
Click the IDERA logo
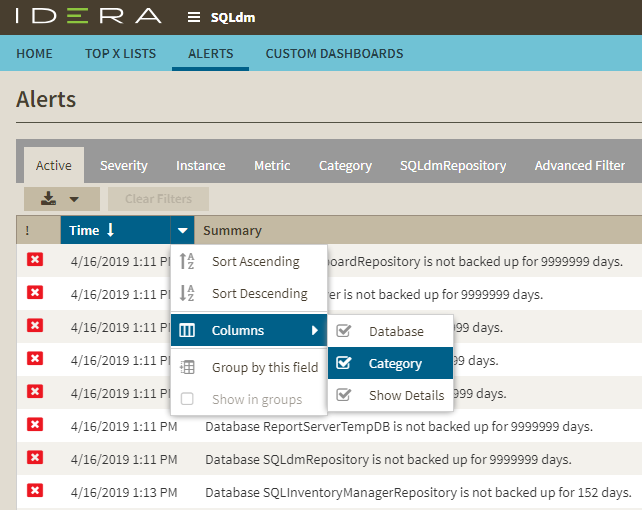[88, 17]
